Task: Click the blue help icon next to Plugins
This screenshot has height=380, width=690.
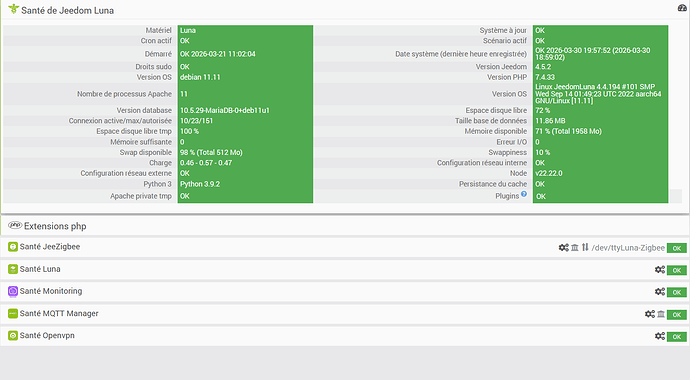Action: pos(524,194)
